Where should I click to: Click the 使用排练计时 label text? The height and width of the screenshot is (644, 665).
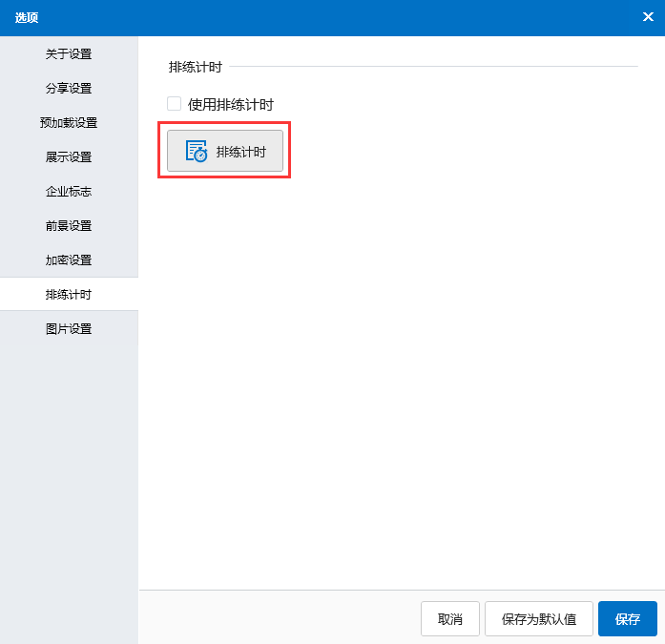pyautogui.click(x=230, y=105)
